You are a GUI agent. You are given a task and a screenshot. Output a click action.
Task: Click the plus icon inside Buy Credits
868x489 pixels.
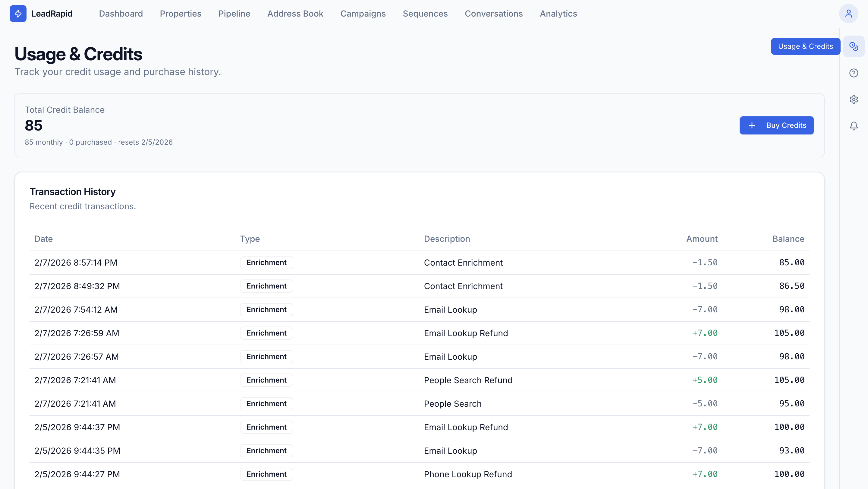[x=752, y=125]
